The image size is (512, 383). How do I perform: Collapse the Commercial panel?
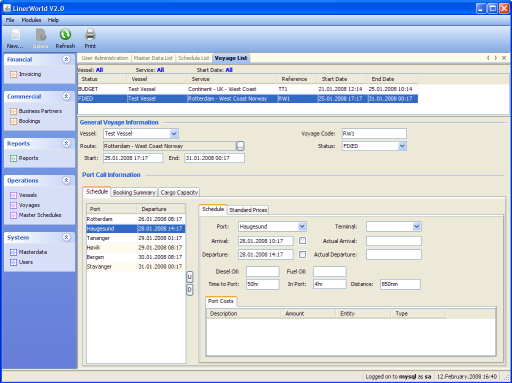point(66,96)
